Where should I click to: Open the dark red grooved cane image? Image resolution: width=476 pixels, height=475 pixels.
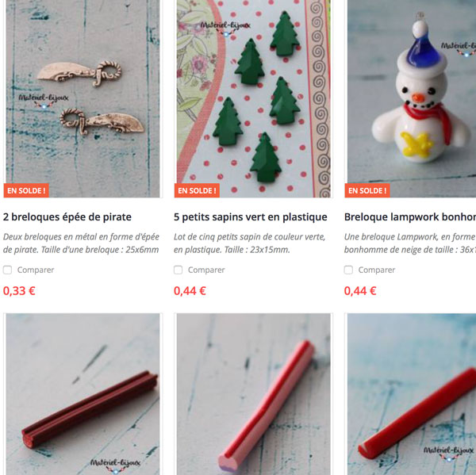(83, 394)
